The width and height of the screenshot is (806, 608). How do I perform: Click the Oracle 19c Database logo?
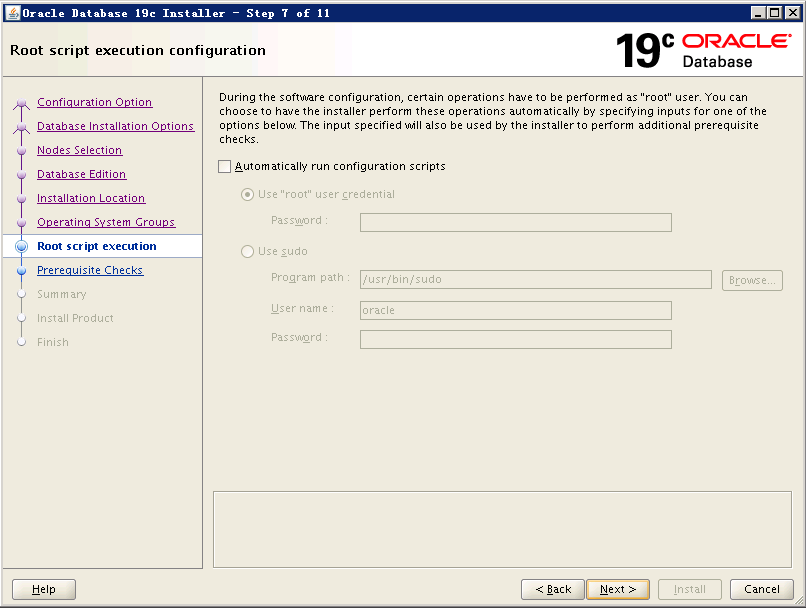point(704,50)
